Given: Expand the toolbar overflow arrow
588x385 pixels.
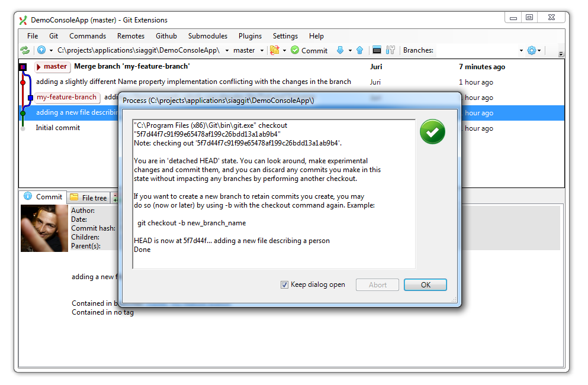Looking at the screenshot, I should click(561, 54).
